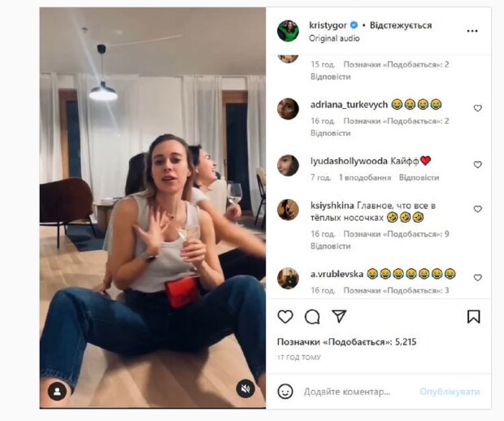Save the post with the bookmark icon
The image size is (504, 421).
(473, 316)
